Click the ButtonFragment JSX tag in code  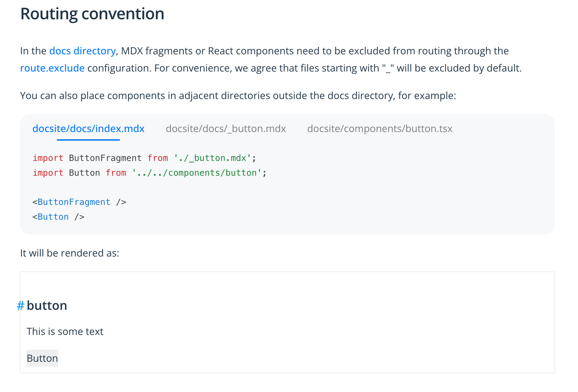(x=74, y=202)
